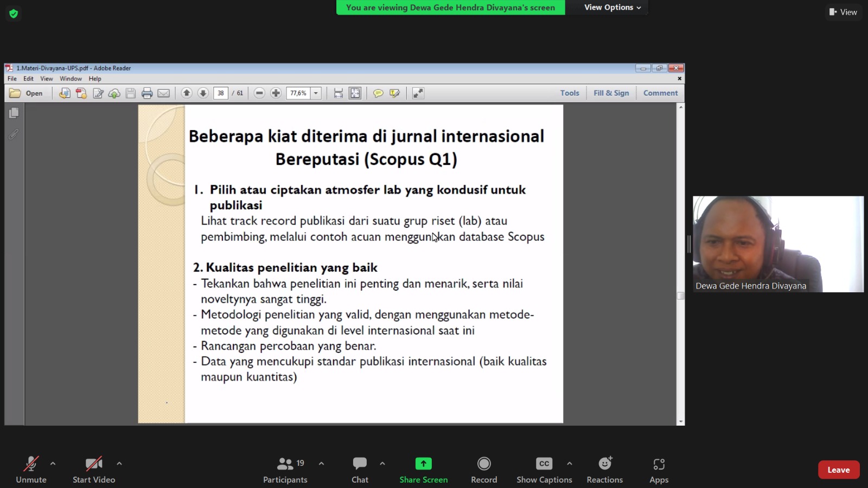Open the Tools pane

(570, 93)
